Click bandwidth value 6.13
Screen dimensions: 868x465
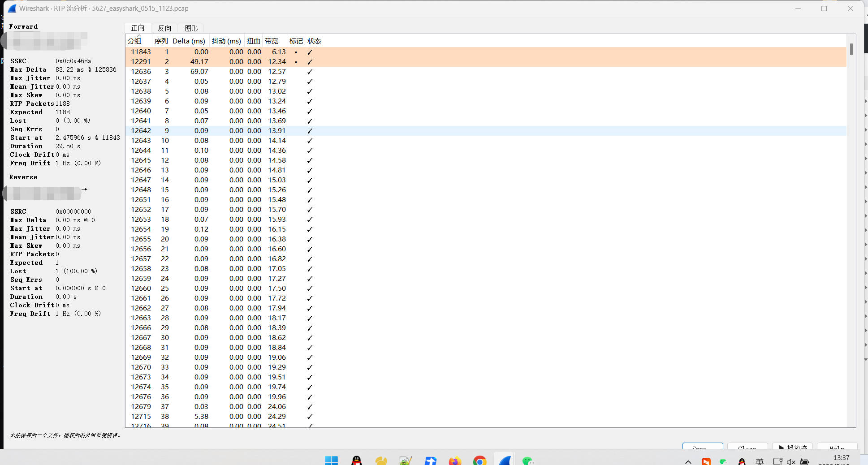tap(279, 52)
